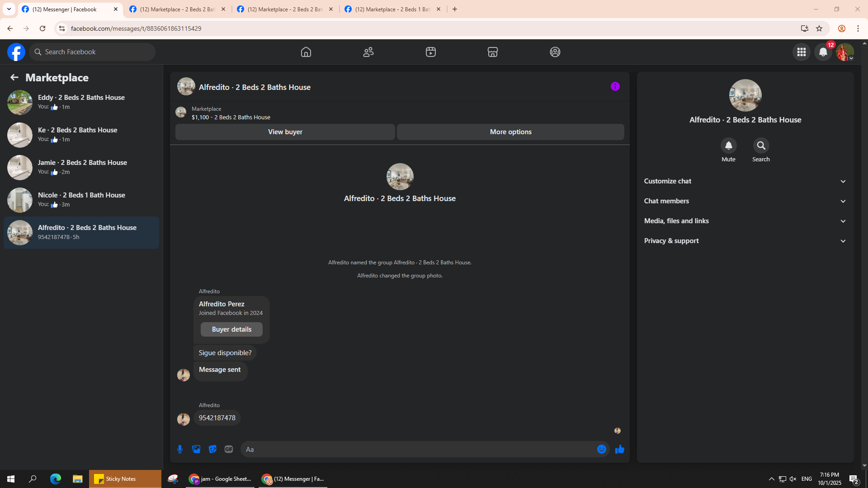Image resolution: width=868 pixels, height=488 pixels.
Task: Open the emoji picker in message box
Action: (x=602, y=449)
